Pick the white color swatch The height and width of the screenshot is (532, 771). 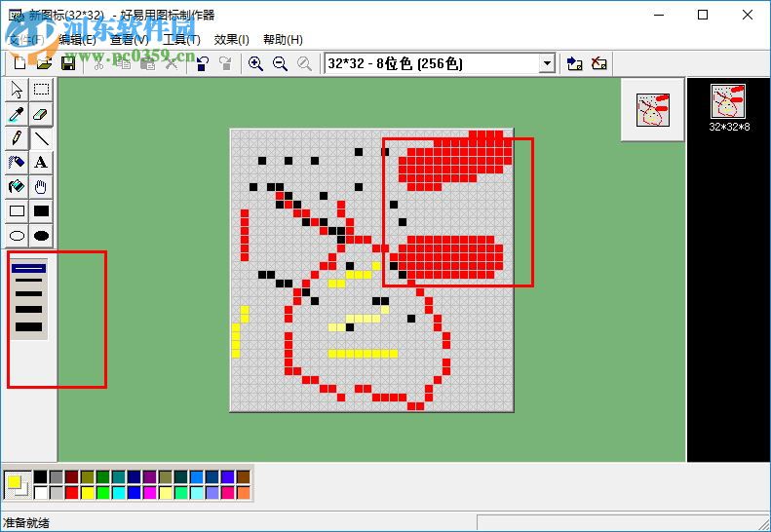pos(40,493)
